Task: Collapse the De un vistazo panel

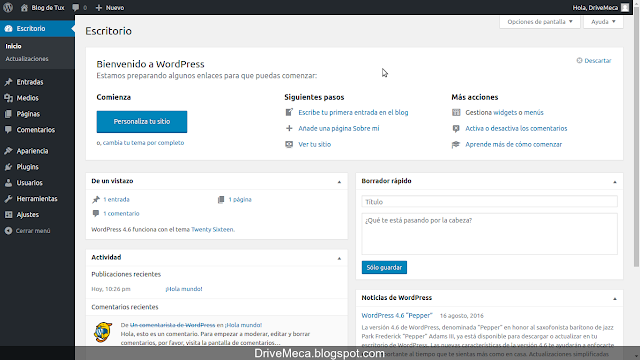Action: [x=339, y=182]
